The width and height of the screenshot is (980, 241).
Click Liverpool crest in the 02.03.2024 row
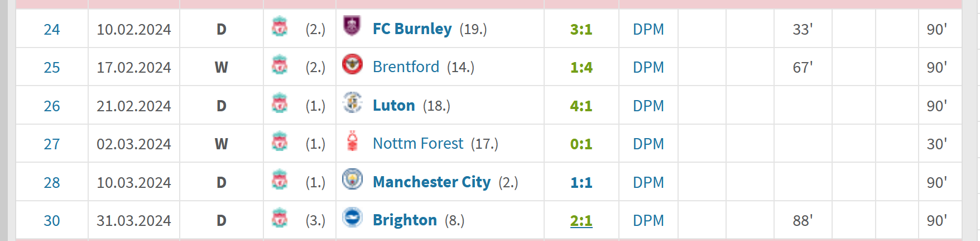[x=280, y=141]
